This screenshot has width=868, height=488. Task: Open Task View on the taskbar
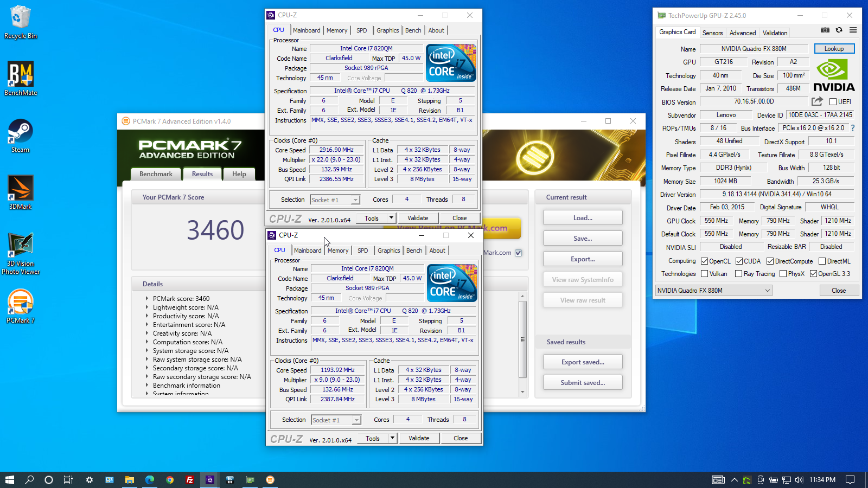pos(68,480)
